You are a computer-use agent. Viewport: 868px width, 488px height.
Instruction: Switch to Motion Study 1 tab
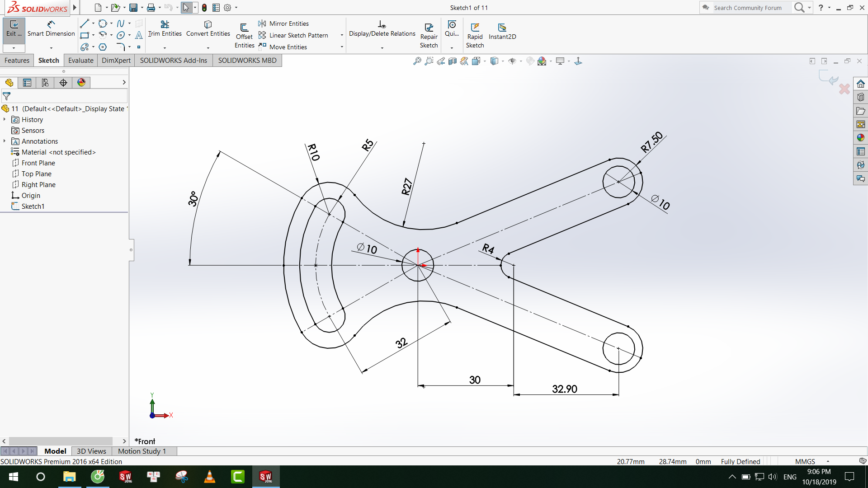pos(142,451)
